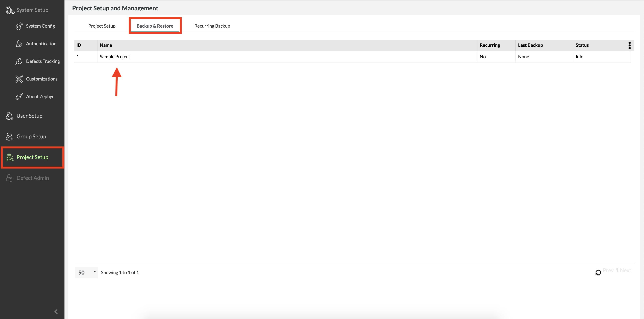Select the Sample Project row

(115, 57)
